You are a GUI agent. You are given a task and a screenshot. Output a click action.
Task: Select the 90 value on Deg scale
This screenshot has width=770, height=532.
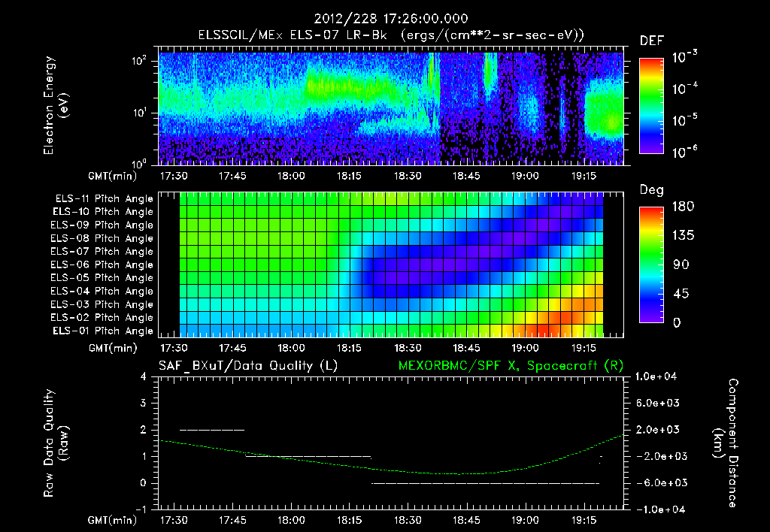(681, 264)
